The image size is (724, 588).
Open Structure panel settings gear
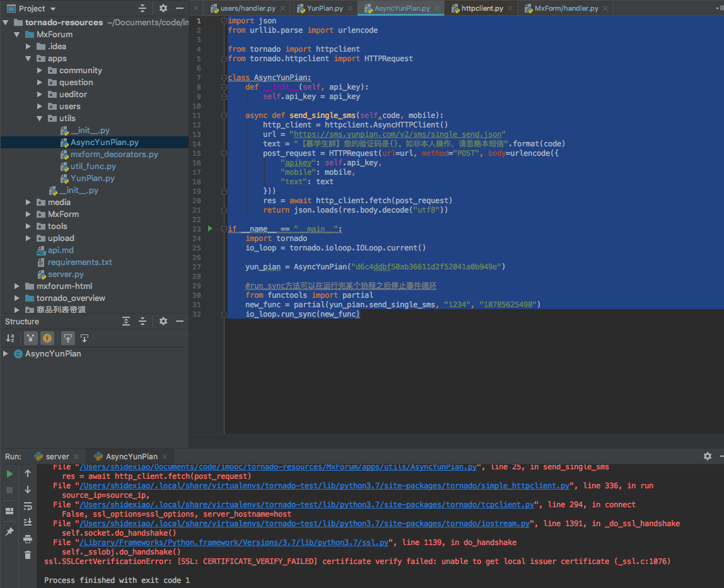(163, 322)
